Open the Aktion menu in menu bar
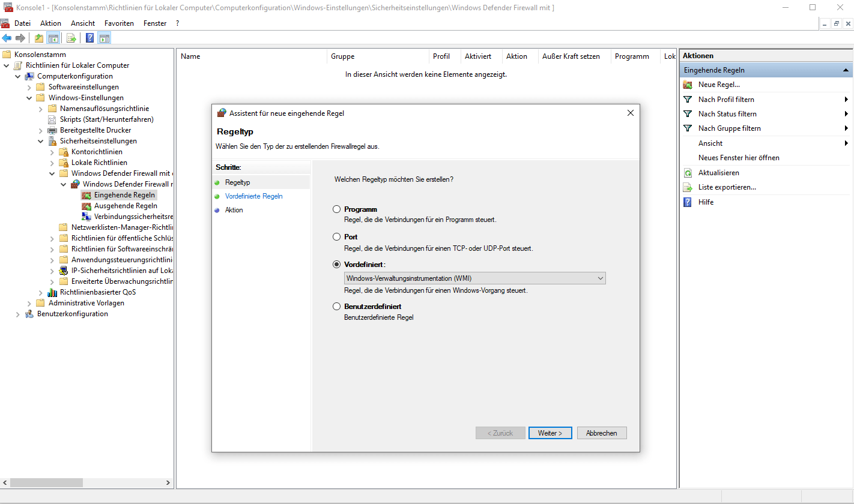854x504 pixels. (x=50, y=23)
